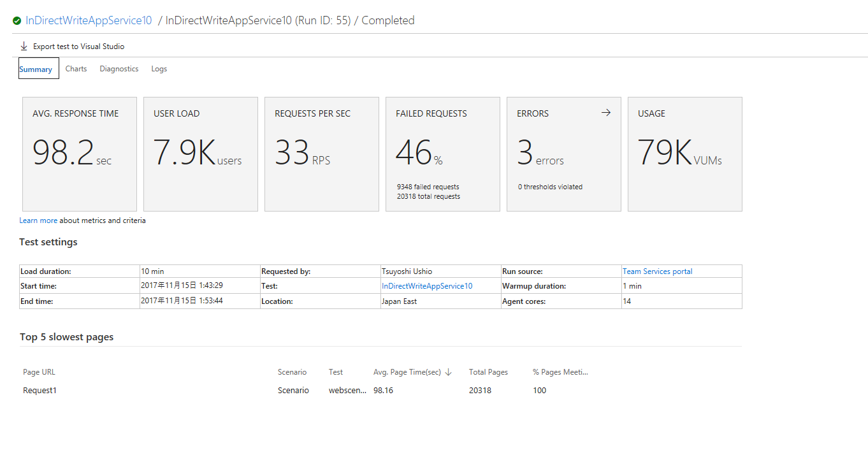Switch to the Charts tab
This screenshot has width=868, height=476.
pos(76,68)
